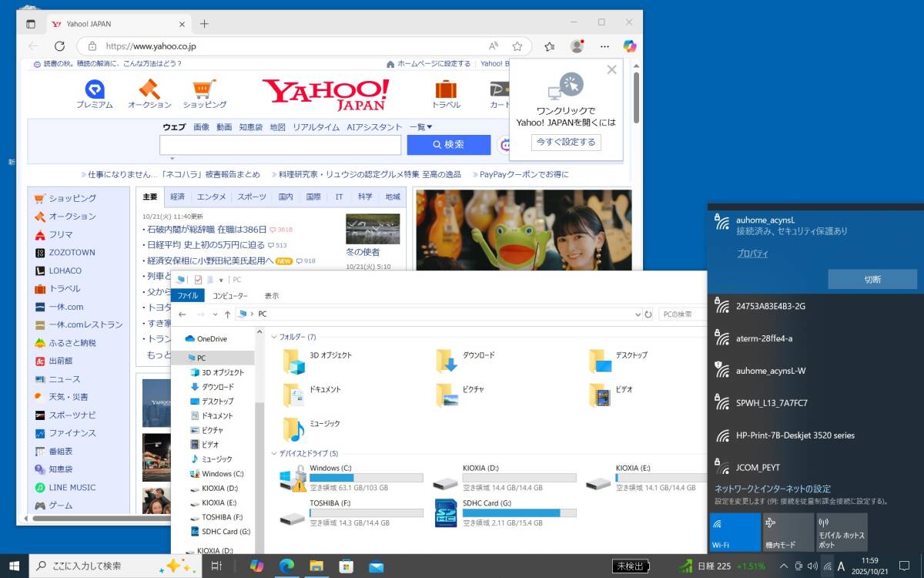Open Explorer recent locations dropdown arrow
Viewport: 924px width, 578px height.
point(213,314)
